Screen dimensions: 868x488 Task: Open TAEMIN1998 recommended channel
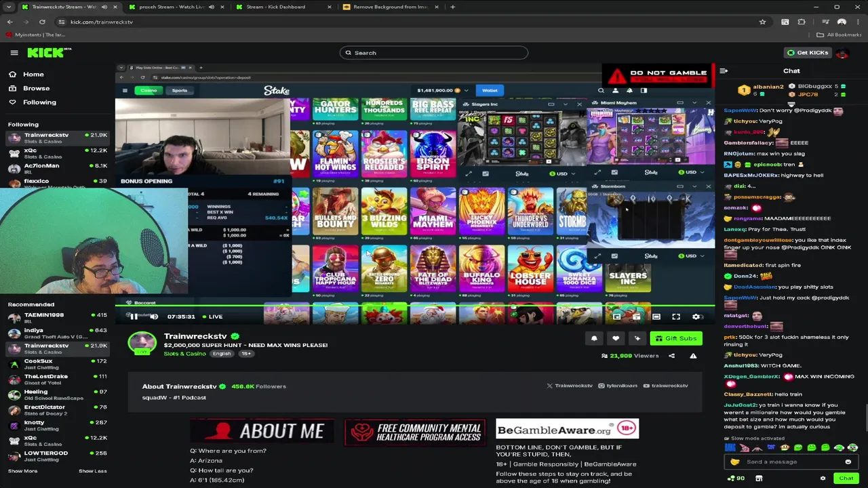pos(57,317)
